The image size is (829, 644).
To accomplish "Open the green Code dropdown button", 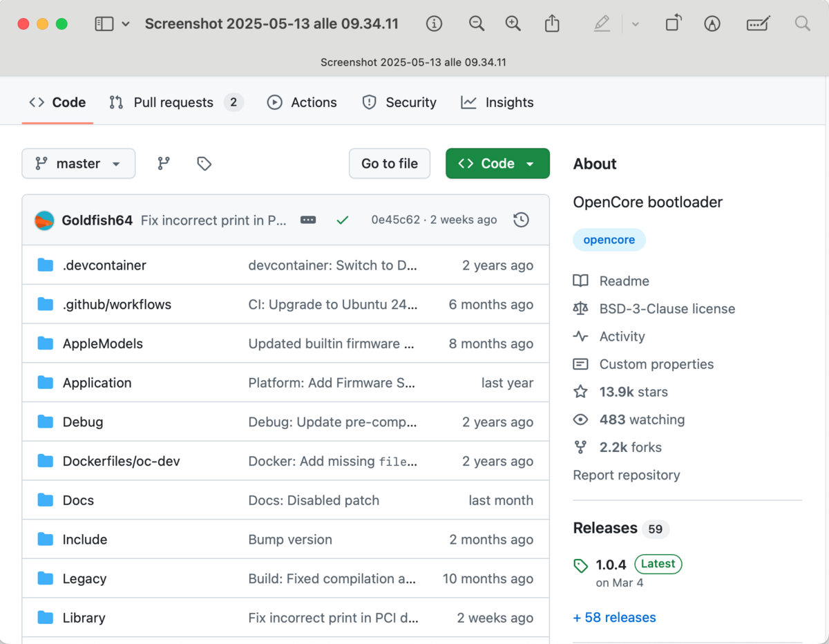I will tap(497, 164).
